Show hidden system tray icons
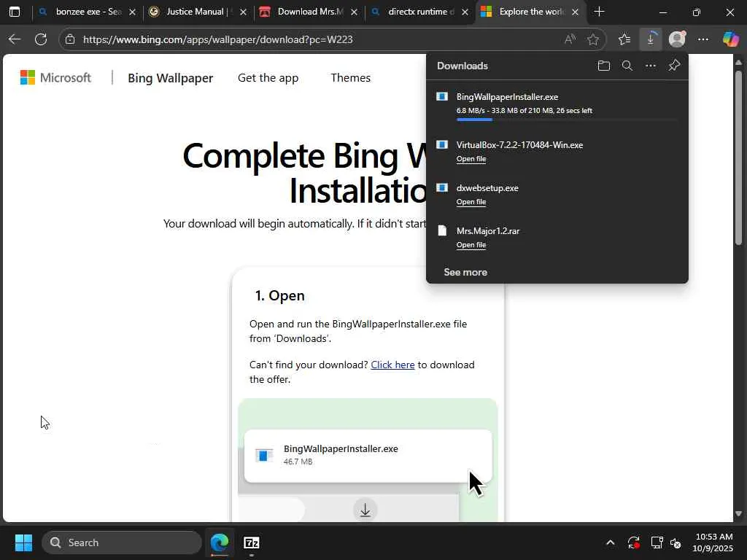This screenshot has width=747, height=560. click(611, 542)
